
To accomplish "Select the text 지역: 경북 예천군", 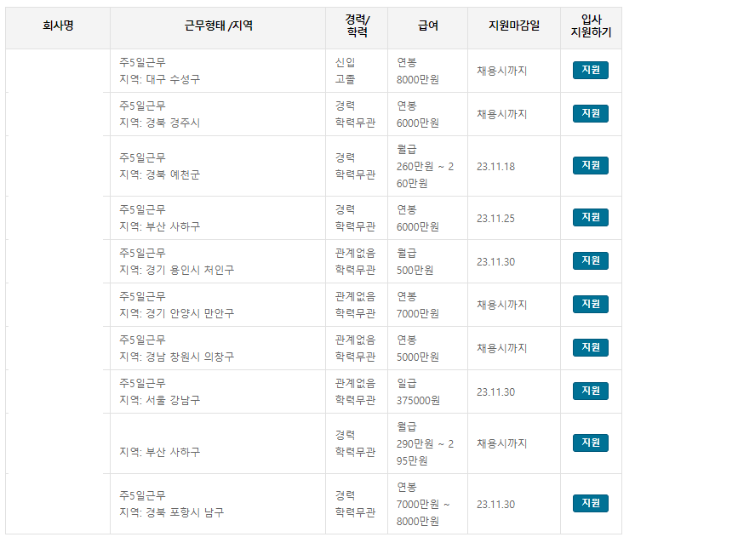I will tap(159, 174).
